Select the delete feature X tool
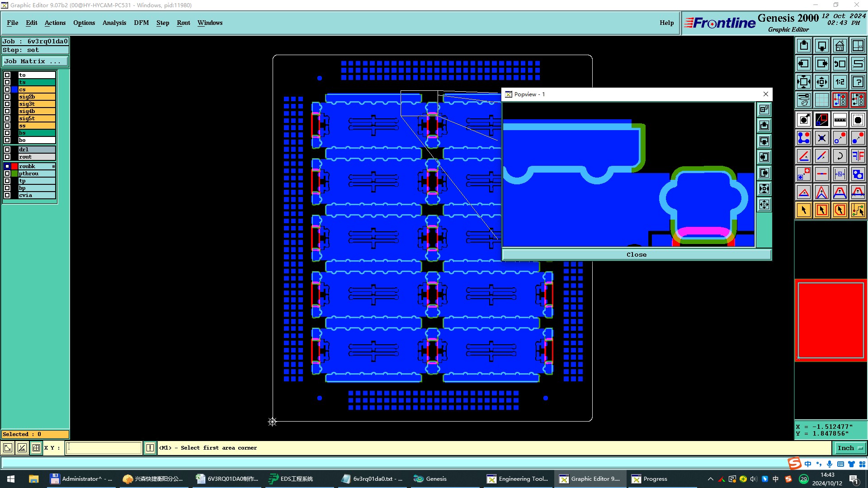Screen dimensions: 868x488 (821, 138)
